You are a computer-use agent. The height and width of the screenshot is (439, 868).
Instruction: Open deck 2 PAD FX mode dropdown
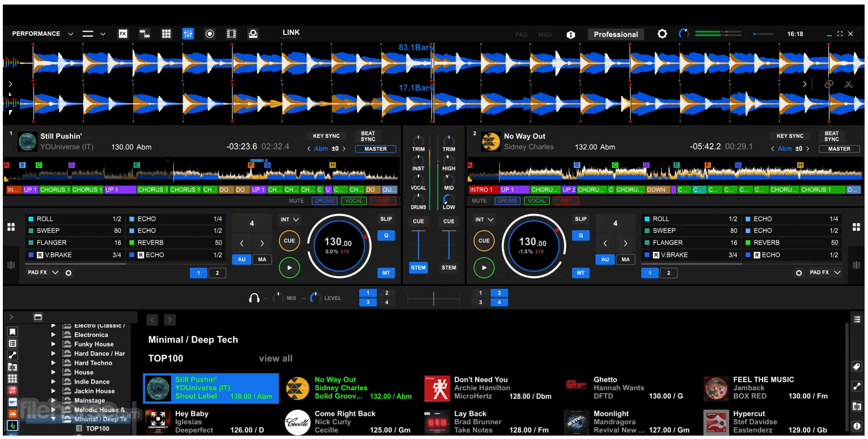point(825,273)
